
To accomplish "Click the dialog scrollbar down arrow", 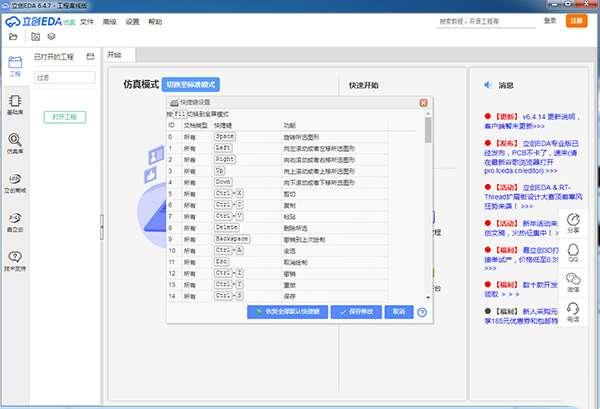I will coord(428,298).
